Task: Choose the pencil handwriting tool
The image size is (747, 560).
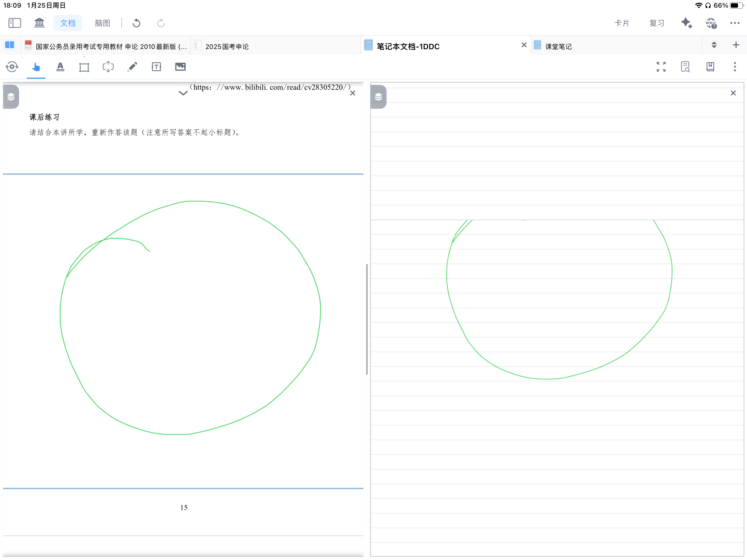Action: (x=132, y=67)
